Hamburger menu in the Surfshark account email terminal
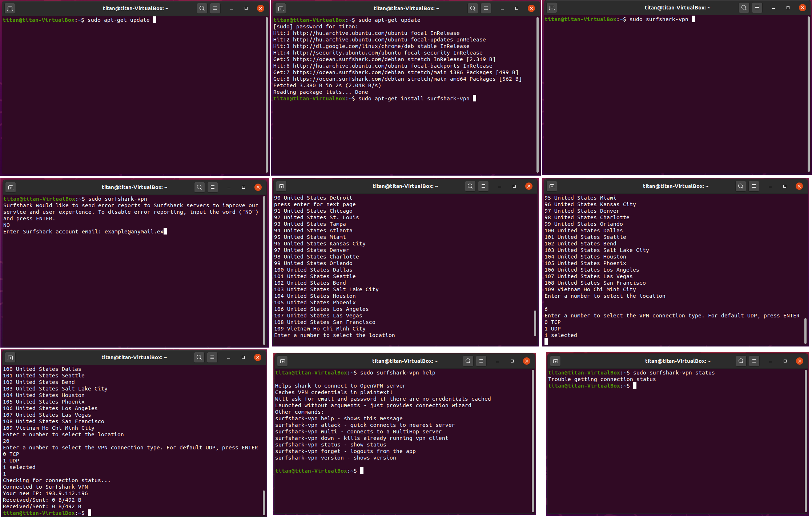The width and height of the screenshot is (812, 517). 213,187
